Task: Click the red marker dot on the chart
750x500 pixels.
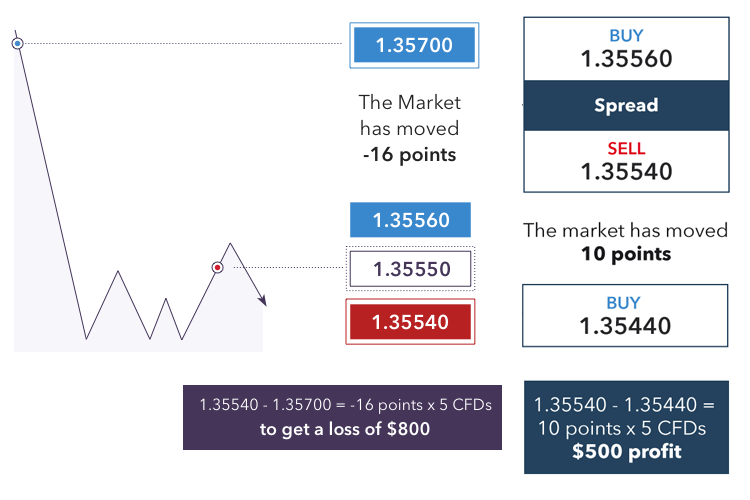Action: point(217,267)
